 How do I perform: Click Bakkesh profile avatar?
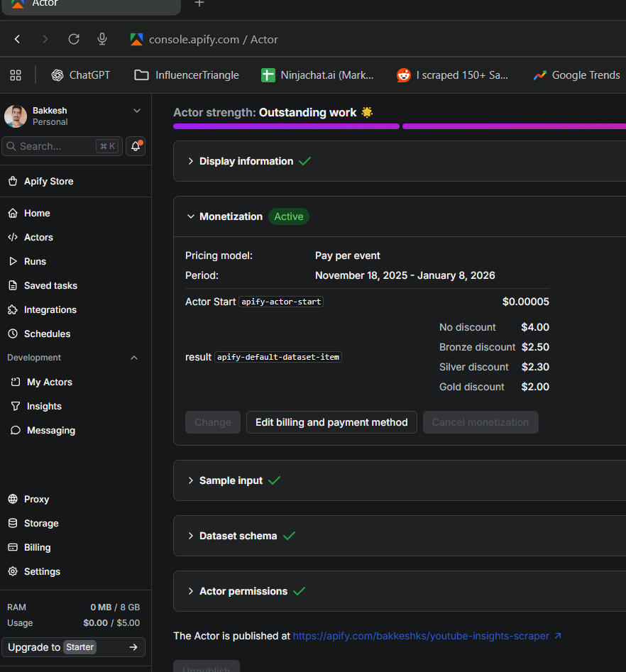[x=16, y=116]
